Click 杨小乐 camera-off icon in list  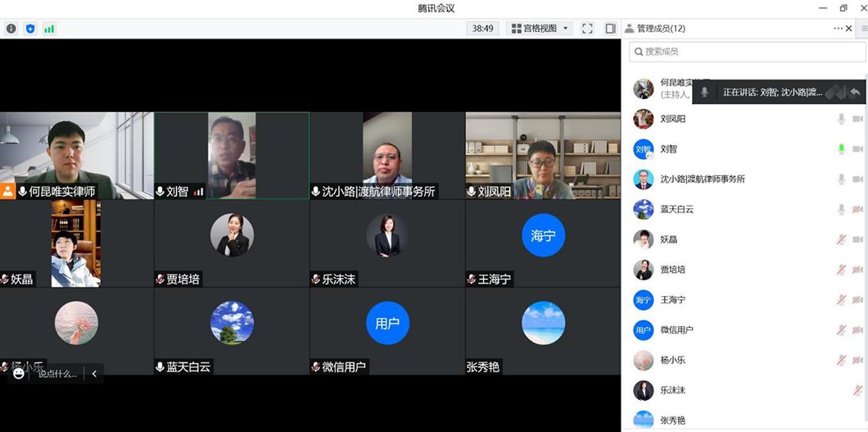[857, 360]
